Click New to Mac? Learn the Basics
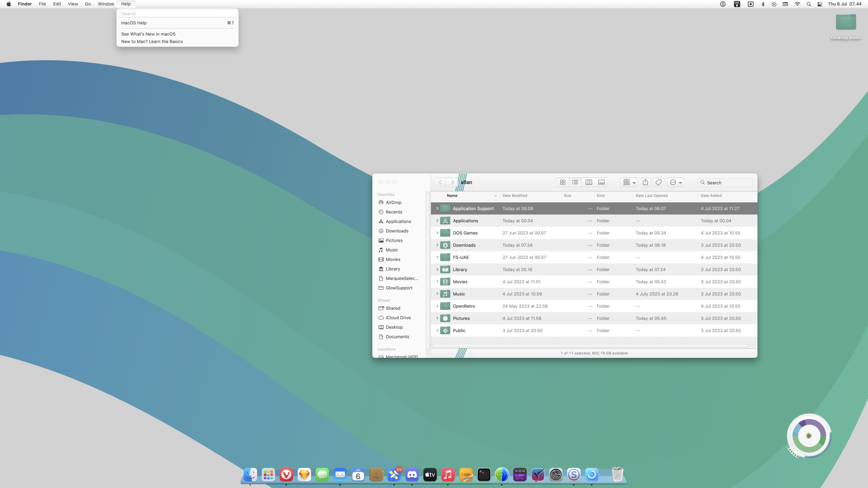The width and height of the screenshot is (868, 488). (152, 42)
